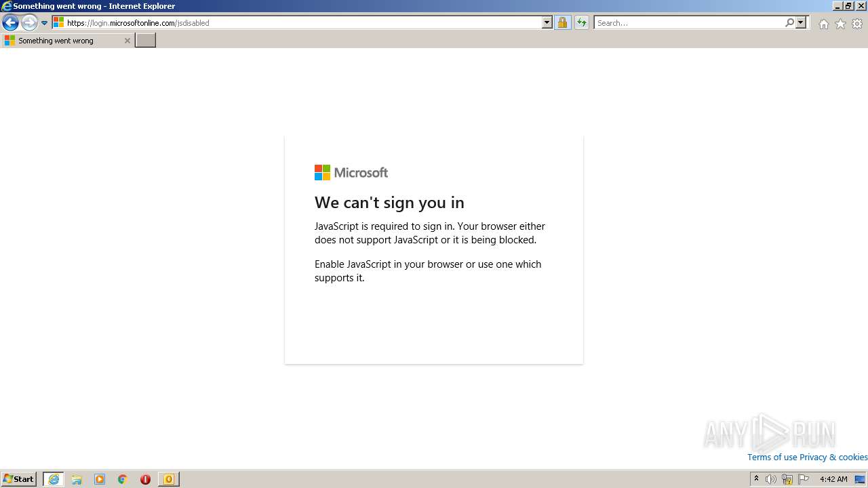Viewport: 868px width, 488px height.
Task: Show hidden tray icons arrow
Action: pyautogui.click(x=756, y=479)
